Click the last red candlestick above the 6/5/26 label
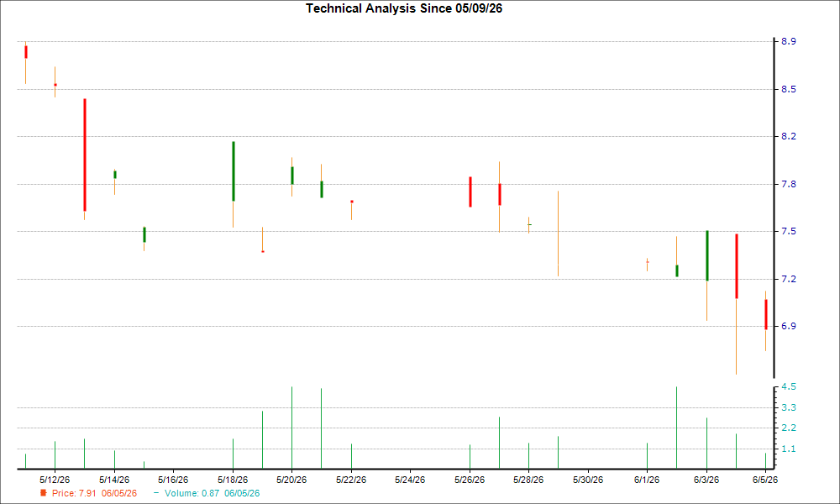 [766, 314]
